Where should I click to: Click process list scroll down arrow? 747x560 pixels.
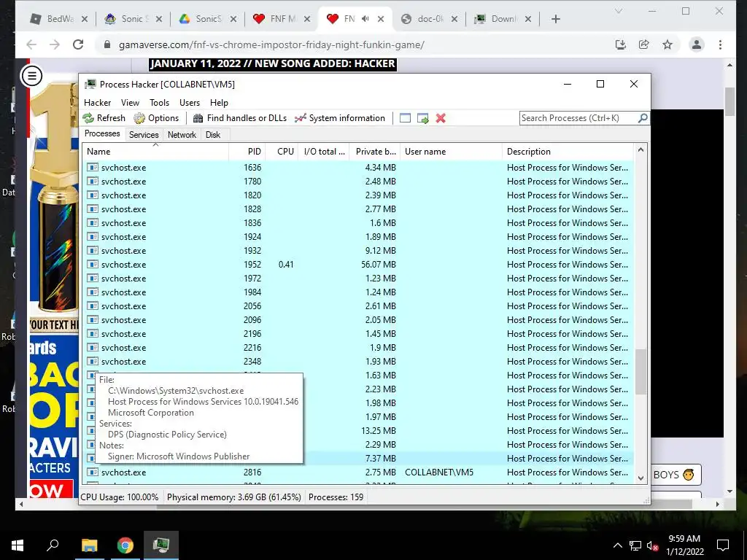click(x=640, y=478)
